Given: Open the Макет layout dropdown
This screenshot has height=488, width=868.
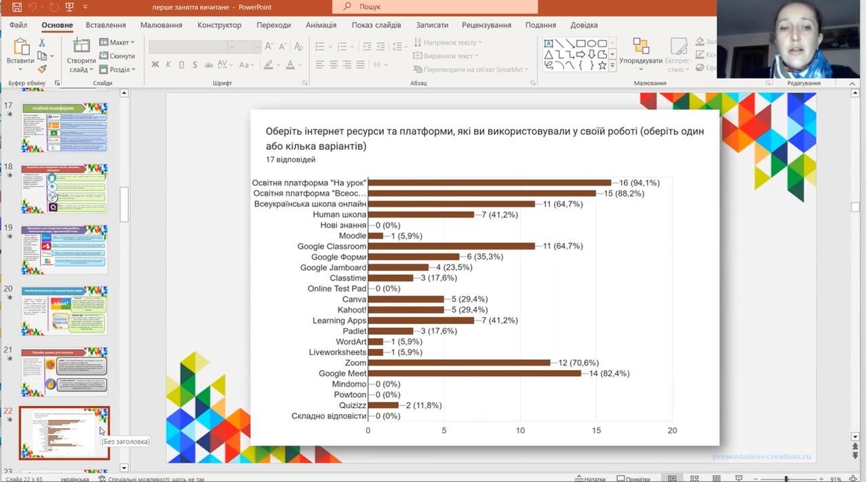Looking at the screenshot, I should (x=117, y=43).
